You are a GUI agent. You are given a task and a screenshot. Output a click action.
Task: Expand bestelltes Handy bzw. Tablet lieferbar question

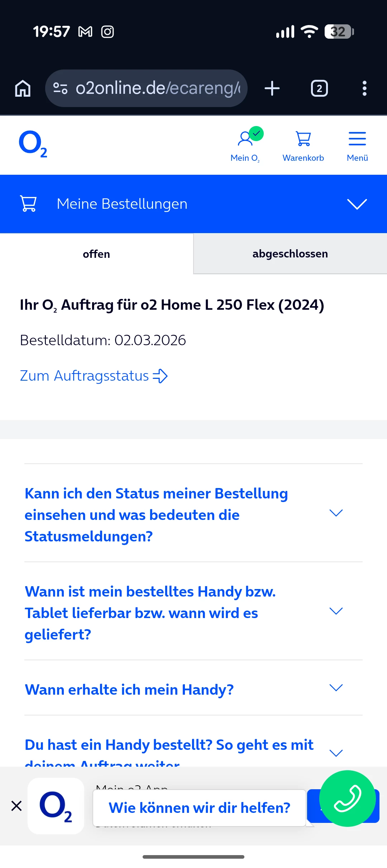(336, 611)
